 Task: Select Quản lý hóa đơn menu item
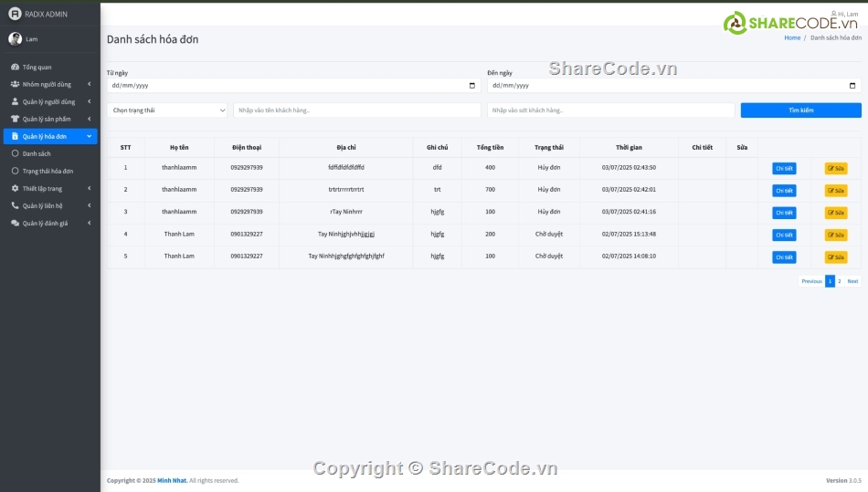(50, 136)
